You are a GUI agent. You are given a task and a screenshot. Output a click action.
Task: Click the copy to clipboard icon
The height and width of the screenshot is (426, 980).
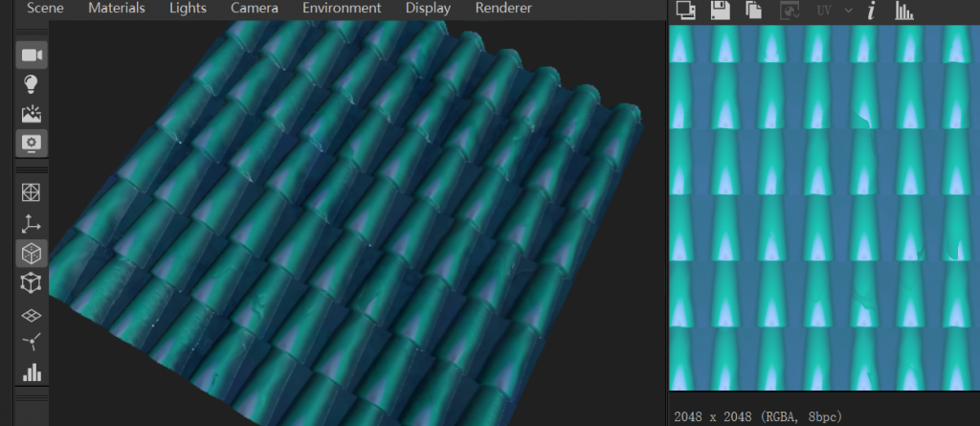[754, 11]
